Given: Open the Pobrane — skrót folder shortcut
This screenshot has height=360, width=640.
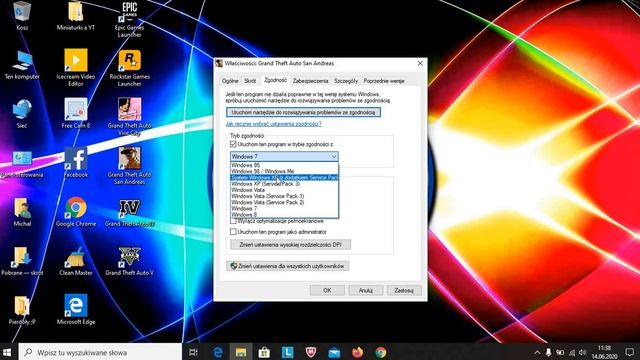Looking at the screenshot, I should pos(22,261).
